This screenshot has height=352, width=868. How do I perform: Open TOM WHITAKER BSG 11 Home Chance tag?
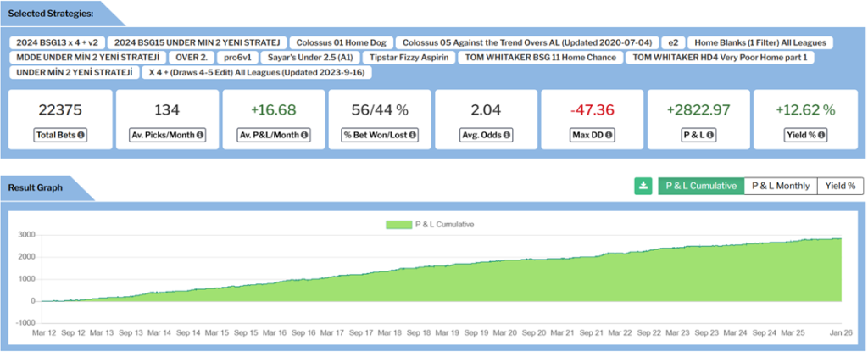click(539, 58)
